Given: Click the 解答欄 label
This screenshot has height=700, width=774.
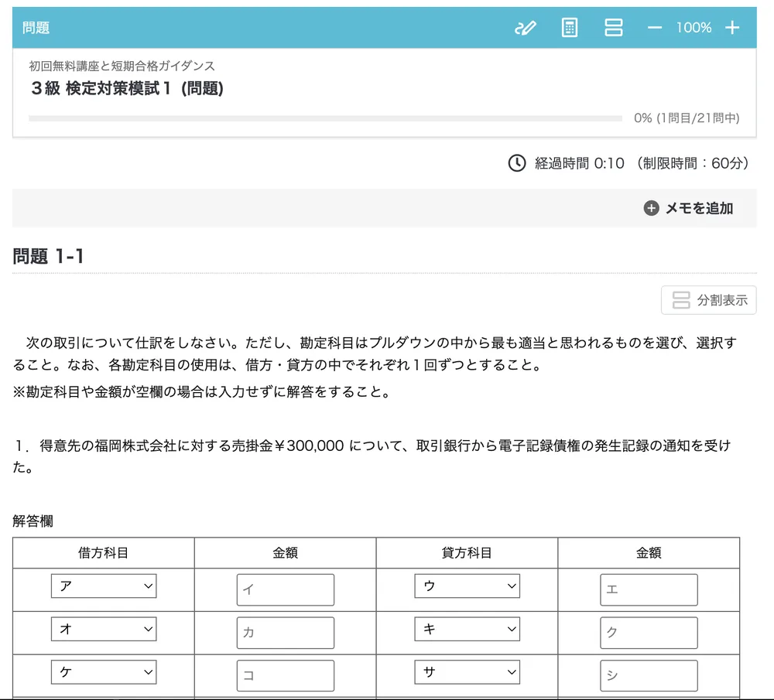Looking at the screenshot, I should pyautogui.click(x=33, y=521).
